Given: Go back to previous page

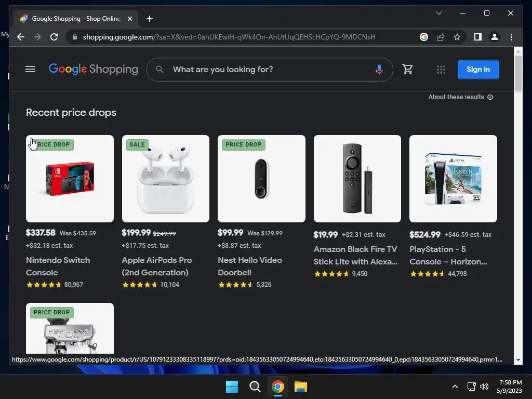Looking at the screenshot, I should (x=21, y=37).
